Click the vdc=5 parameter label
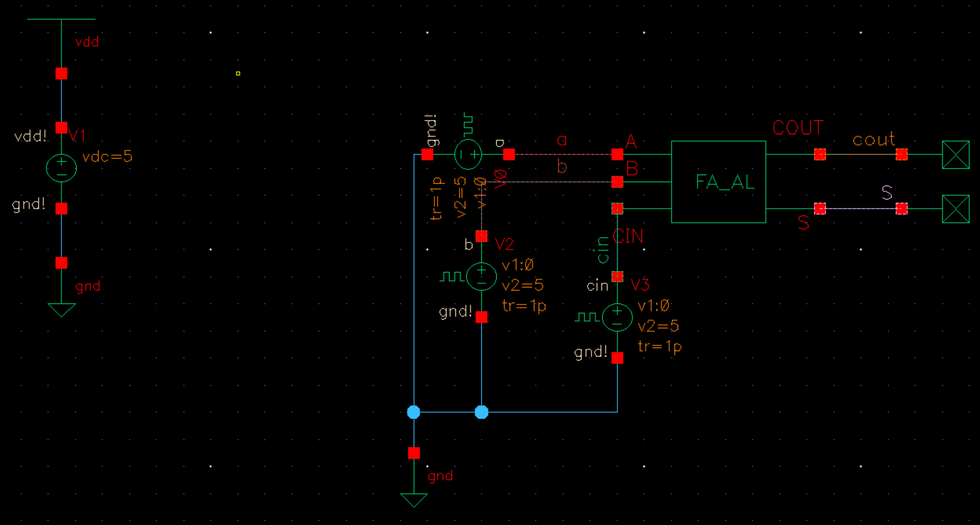Screen dimensions: 980x525 [107, 156]
